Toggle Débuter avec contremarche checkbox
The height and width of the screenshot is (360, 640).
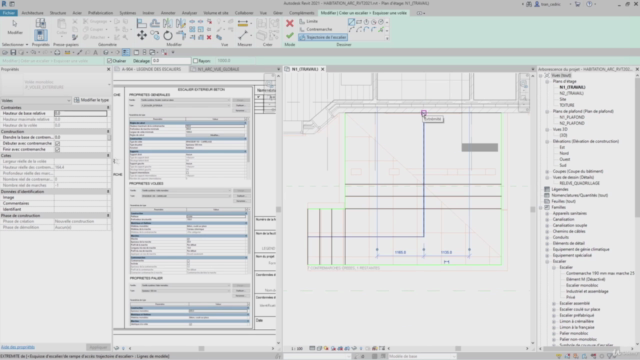pos(58,143)
